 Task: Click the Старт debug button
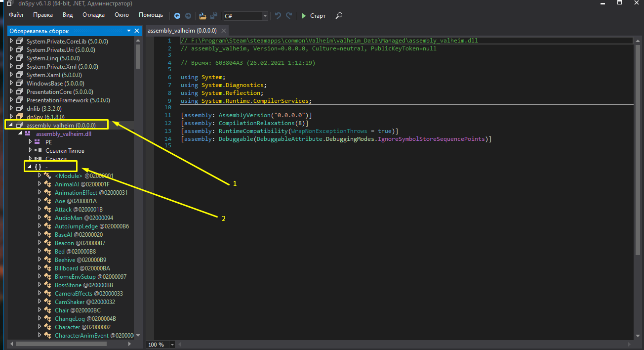click(x=314, y=16)
